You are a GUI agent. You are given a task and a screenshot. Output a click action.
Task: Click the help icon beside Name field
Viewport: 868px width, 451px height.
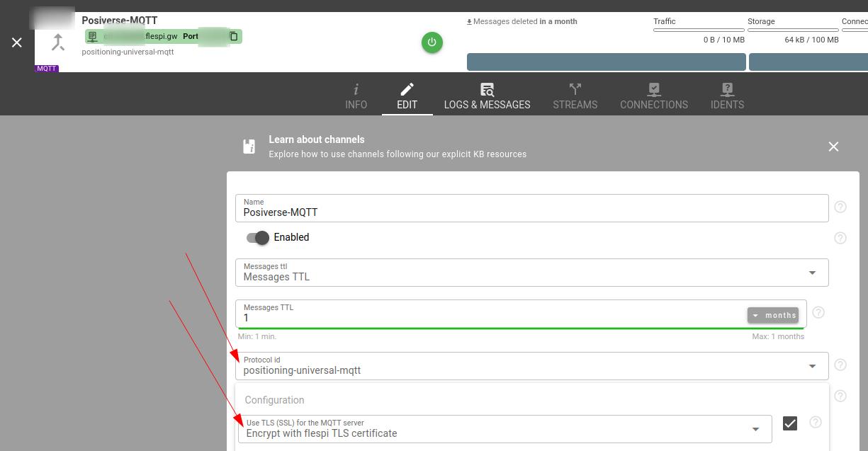(x=840, y=207)
